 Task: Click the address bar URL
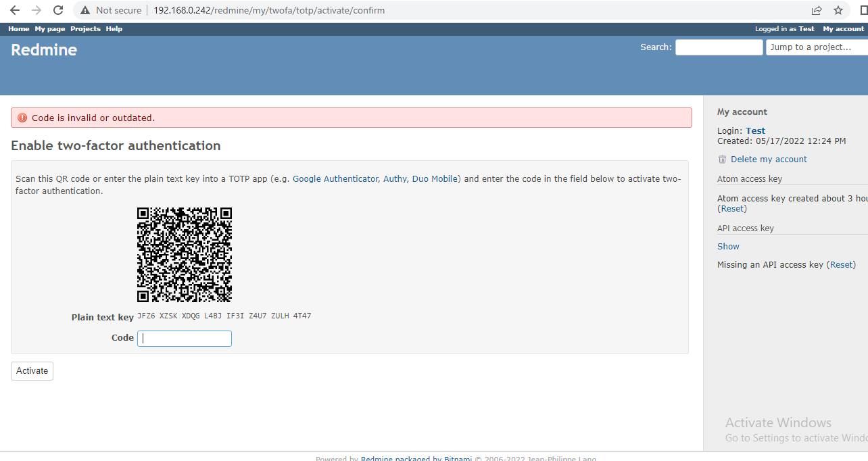tap(269, 10)
